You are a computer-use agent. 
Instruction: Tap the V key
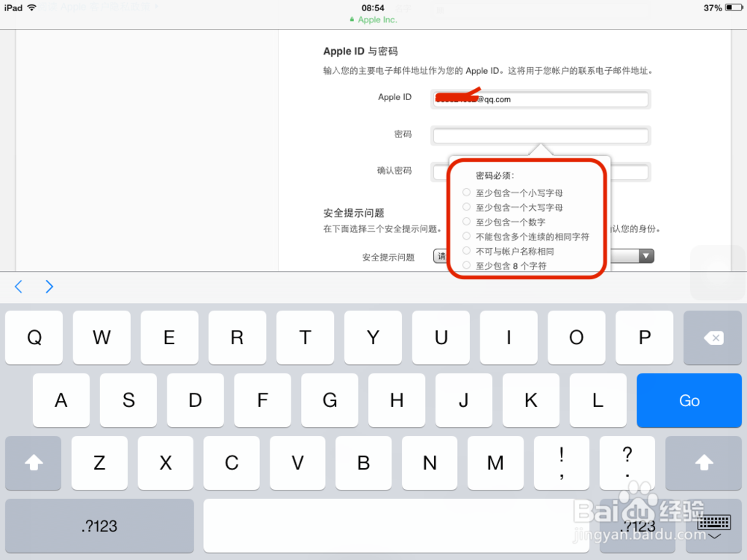point(297,463)
